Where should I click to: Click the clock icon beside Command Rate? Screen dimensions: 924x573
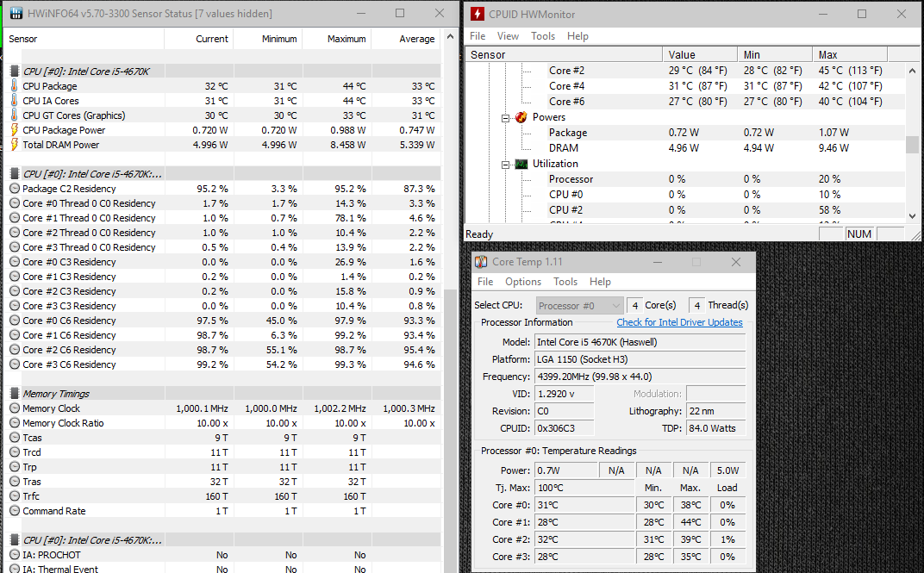pyautogui.click(x=15, y=511)
